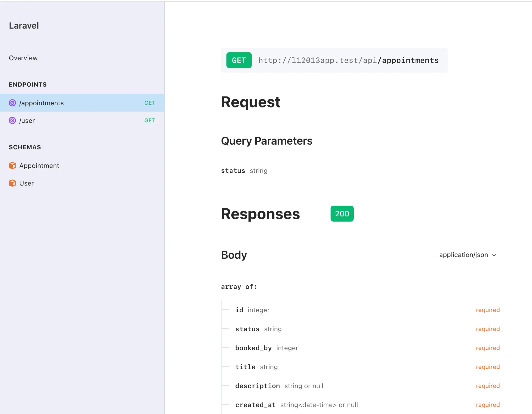Open the Overview page in sidebar

(x=23, y=58)
